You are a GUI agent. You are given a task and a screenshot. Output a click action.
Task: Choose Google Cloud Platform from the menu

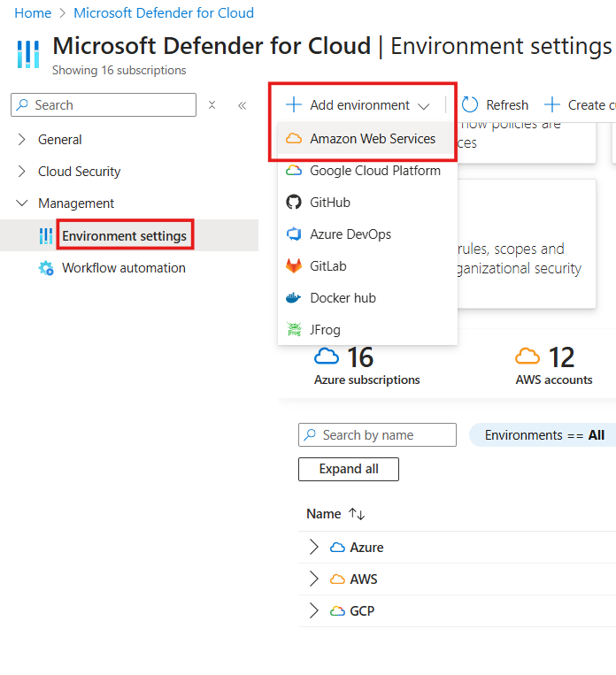(x=367, y=171)
